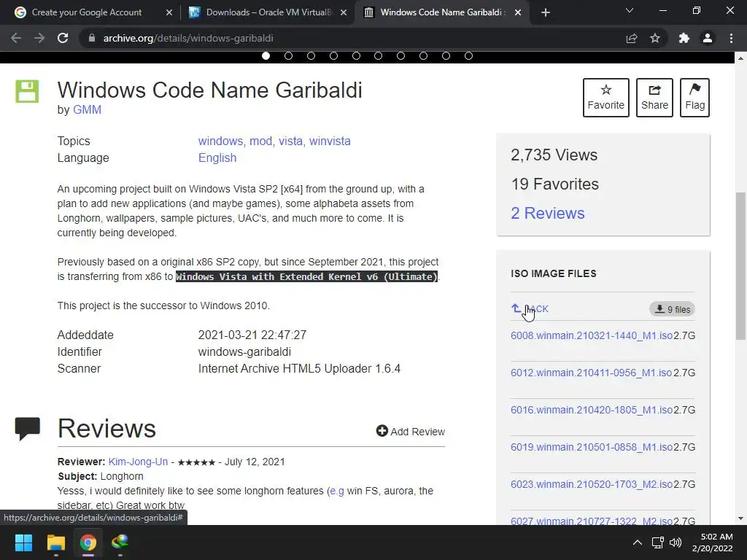Download 6023.winmain.210520-1703_M2.iso

point(592,484)
